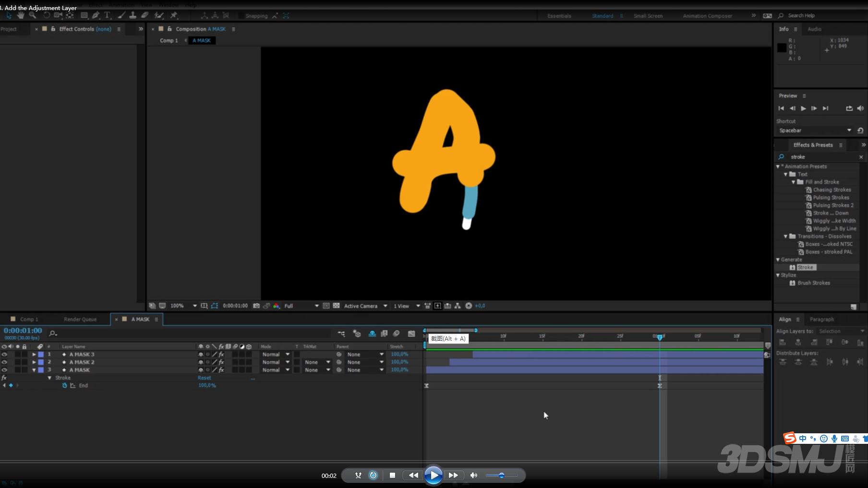Adjust the video player volume slider

click(x=501, y=476)
